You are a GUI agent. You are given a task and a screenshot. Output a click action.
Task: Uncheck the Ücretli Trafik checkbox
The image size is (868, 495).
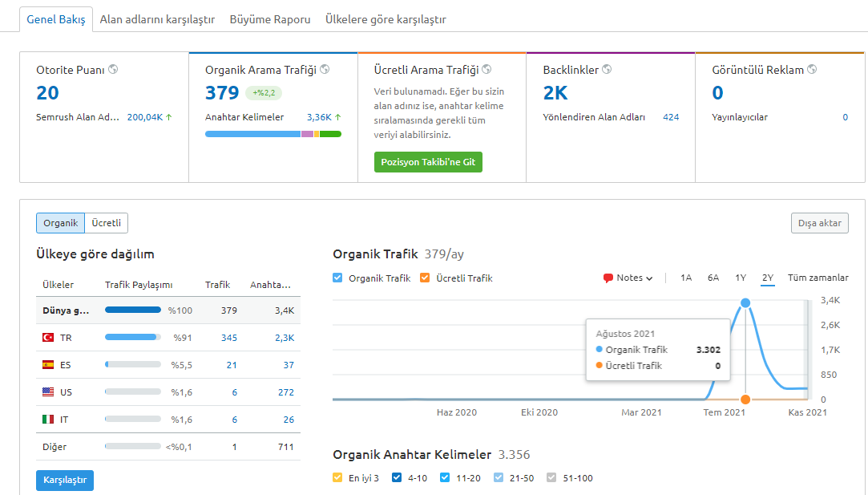pyautogui.click(x=425, y=278)
